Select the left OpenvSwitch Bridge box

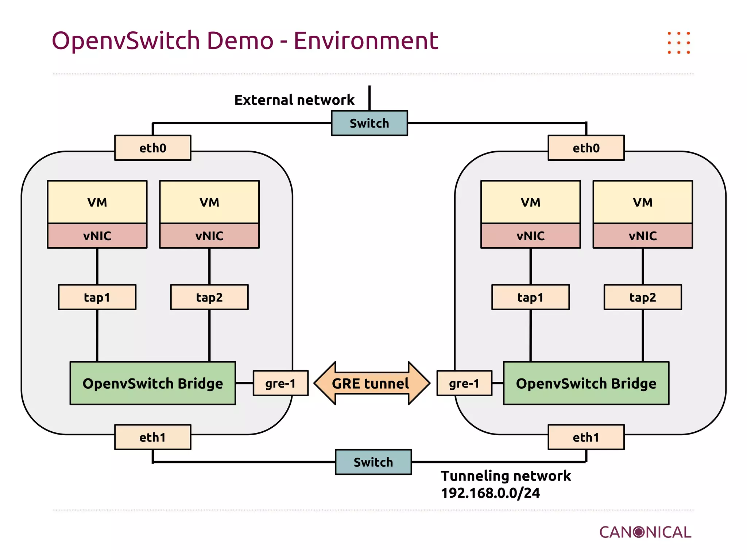pos(152,383)
